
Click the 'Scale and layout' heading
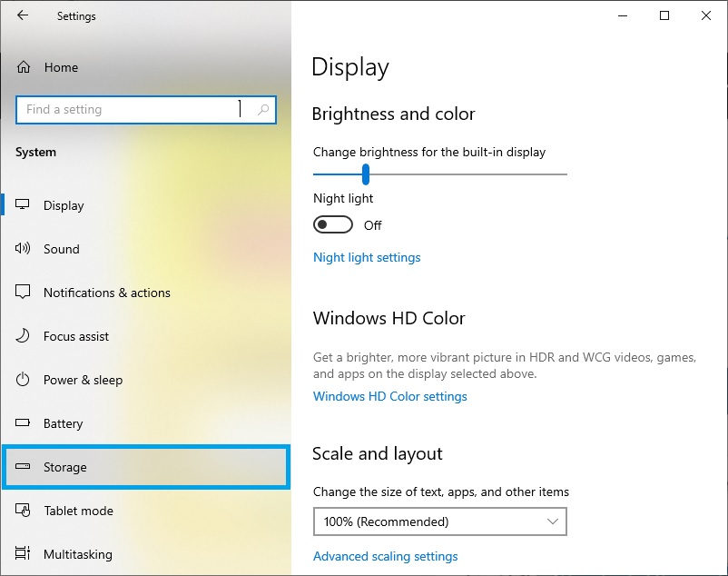coord(378,454)
